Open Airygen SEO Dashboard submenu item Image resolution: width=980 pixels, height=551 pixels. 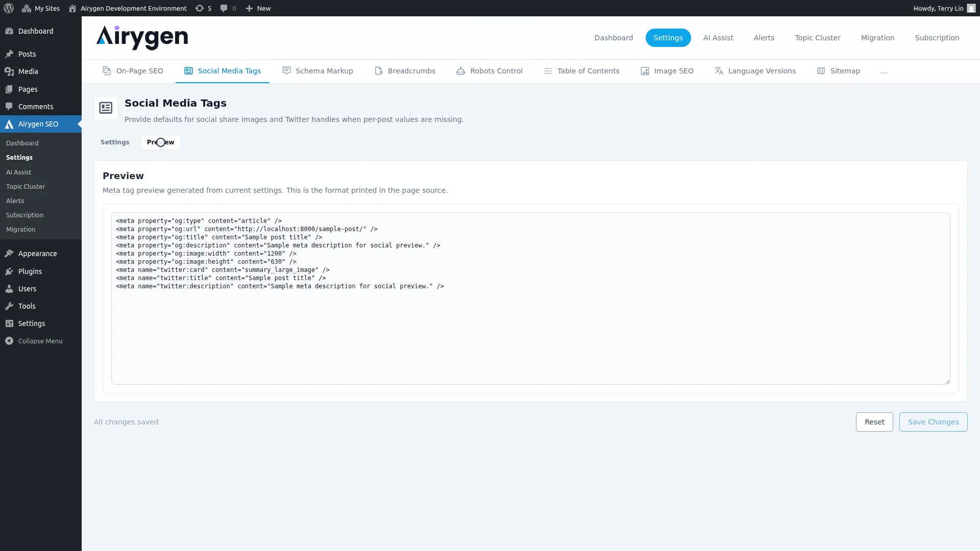point(22,143)
